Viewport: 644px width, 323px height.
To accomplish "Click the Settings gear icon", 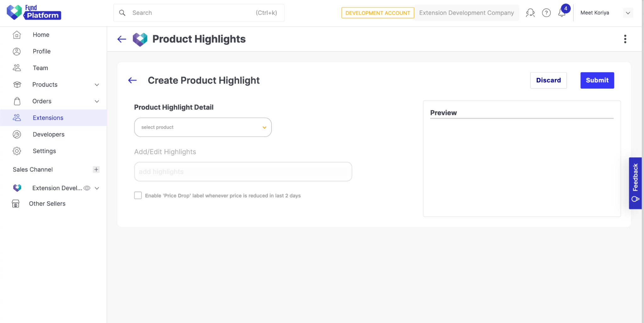I will click(17, 151).
